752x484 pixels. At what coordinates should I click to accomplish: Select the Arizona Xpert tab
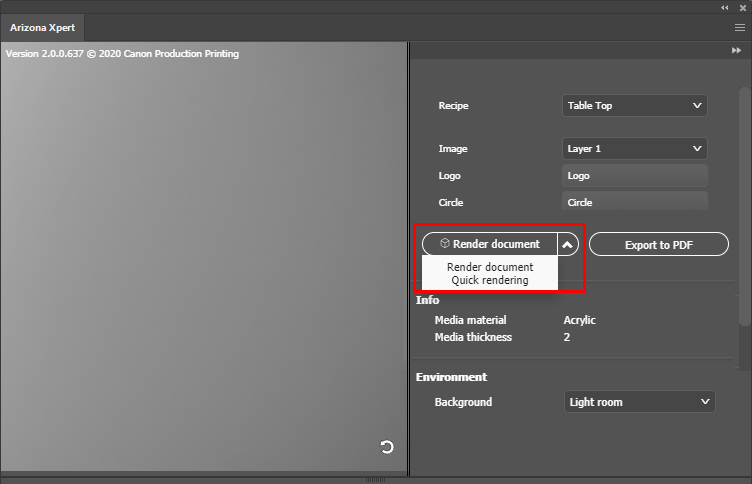[42, 28]
